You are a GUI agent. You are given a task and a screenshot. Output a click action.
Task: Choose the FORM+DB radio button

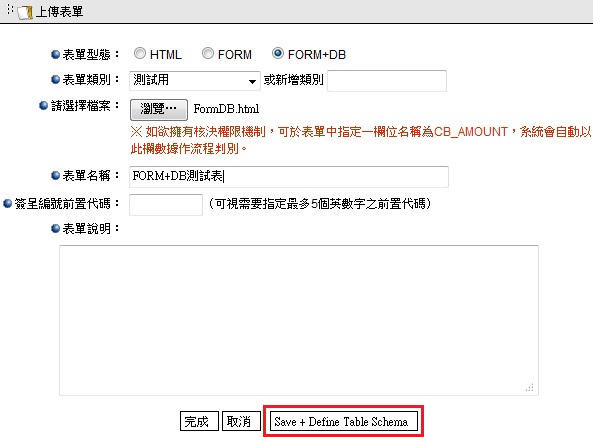coord(278,53)
